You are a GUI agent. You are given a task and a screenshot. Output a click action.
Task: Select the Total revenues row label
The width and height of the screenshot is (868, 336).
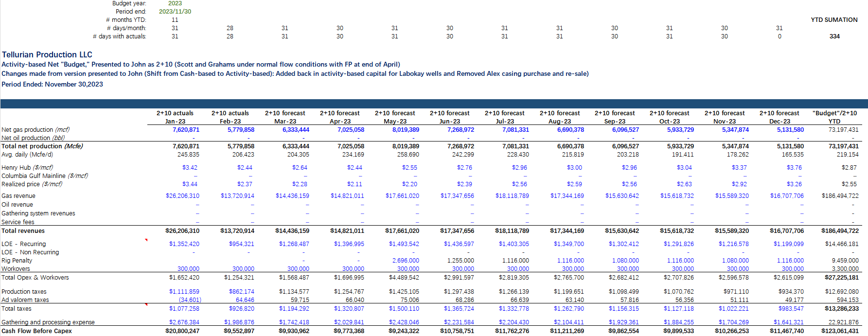23,231
